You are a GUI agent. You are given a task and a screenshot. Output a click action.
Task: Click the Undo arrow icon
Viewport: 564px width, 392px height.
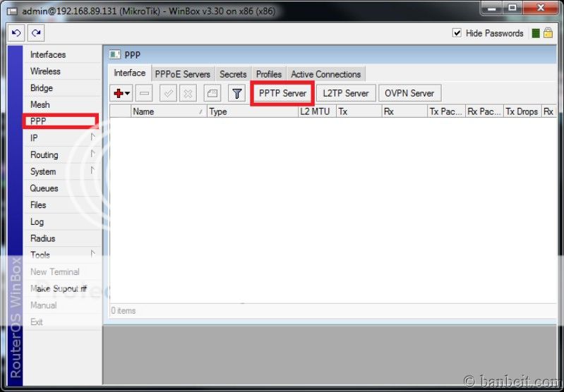(x=17, y=33)
